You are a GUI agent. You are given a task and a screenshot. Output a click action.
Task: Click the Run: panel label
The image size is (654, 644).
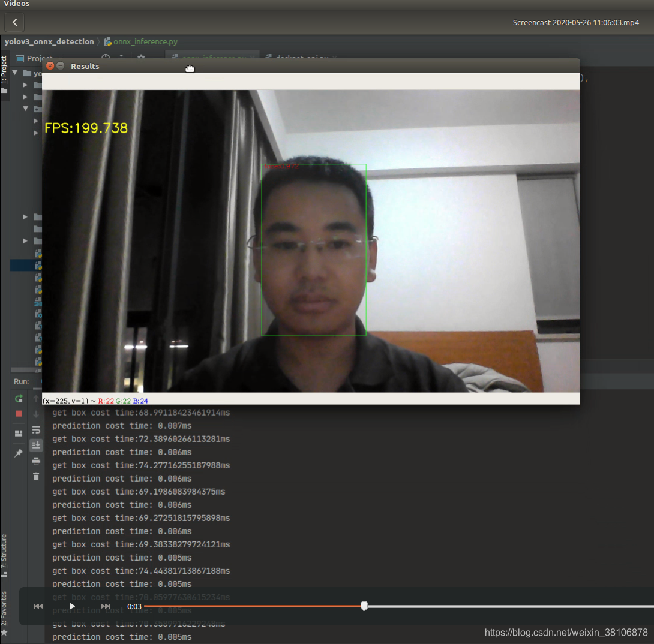point(21,381)
